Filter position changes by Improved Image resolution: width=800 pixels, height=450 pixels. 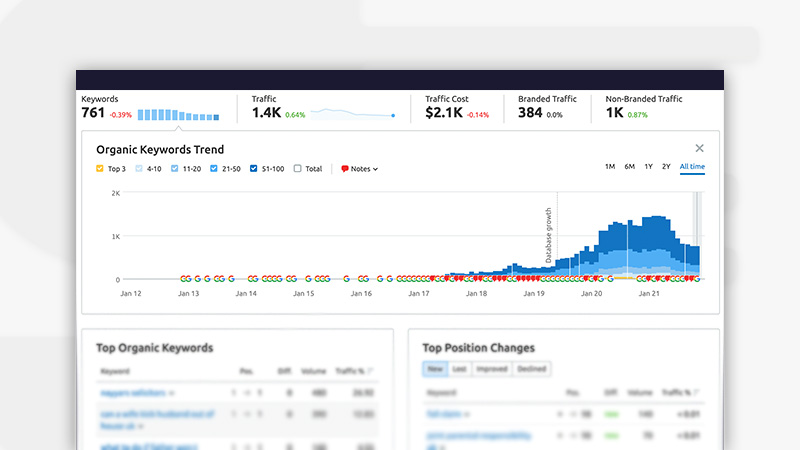[494, 369]
